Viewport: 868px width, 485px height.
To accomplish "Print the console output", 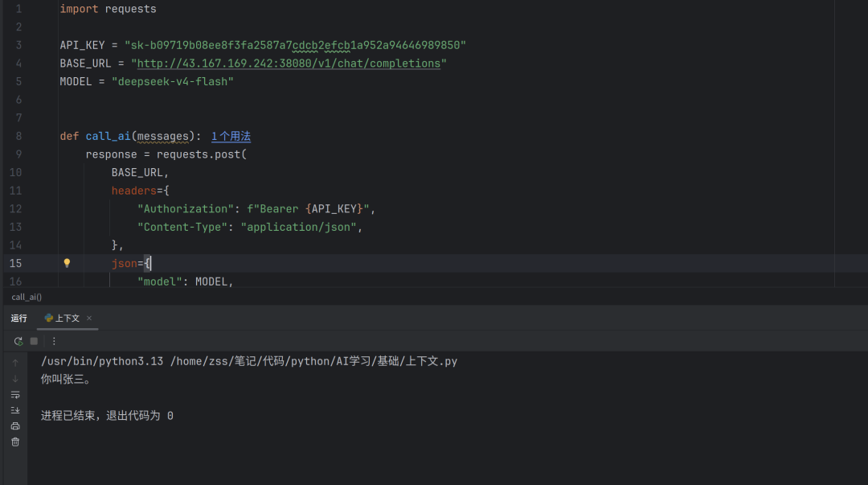I will point(15,426).
